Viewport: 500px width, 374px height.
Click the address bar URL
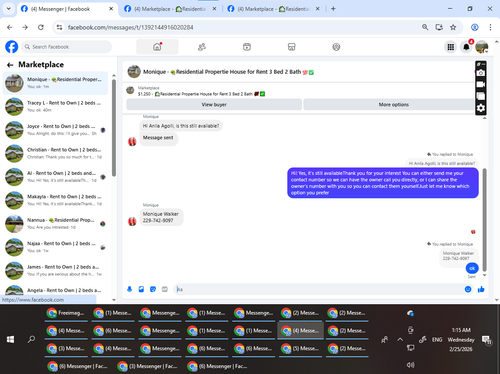tap(130, 27)
